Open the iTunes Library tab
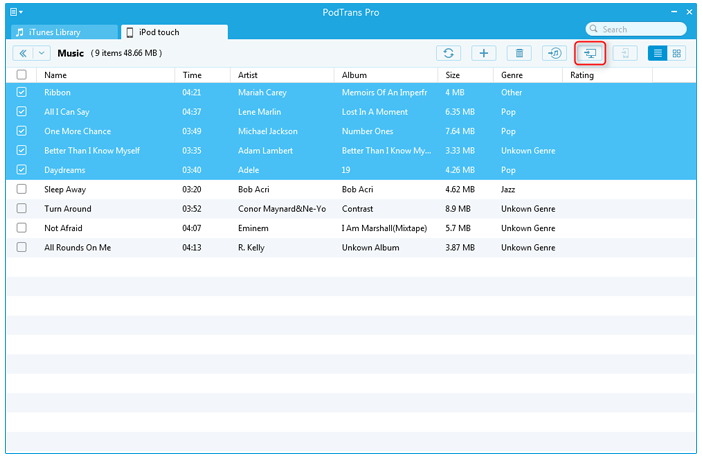This screenshot has height=456, width=702. [64, 32]
